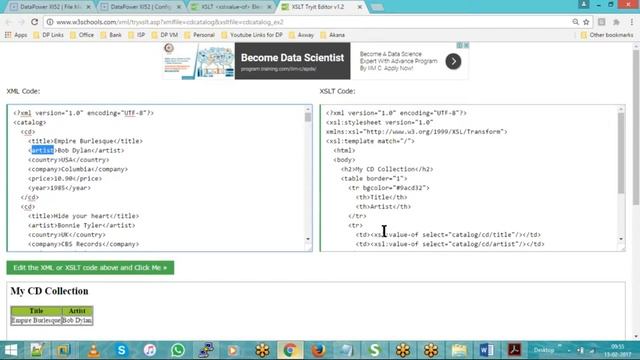
Task: Open the DP Links bookmark folder
Action: click(x=49, y=35)
